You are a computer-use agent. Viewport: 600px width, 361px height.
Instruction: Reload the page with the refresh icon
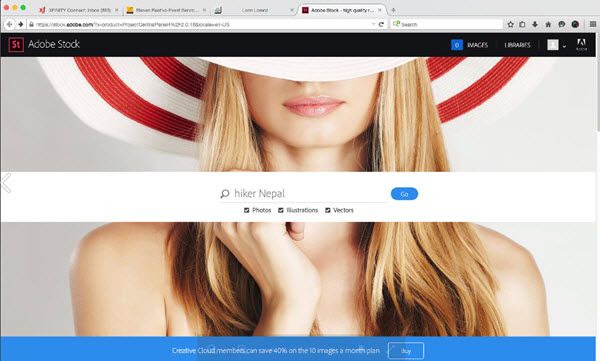pos(381,24)
